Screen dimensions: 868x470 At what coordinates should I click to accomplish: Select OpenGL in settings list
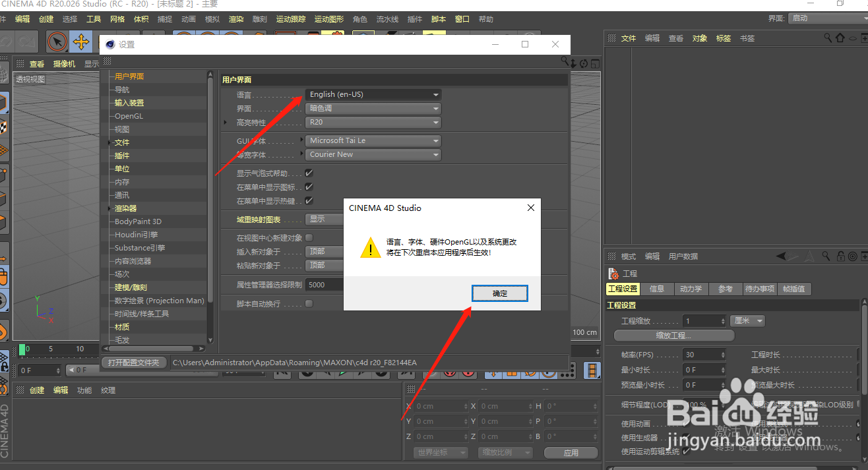pyautogui.click(x=129, y=116)
